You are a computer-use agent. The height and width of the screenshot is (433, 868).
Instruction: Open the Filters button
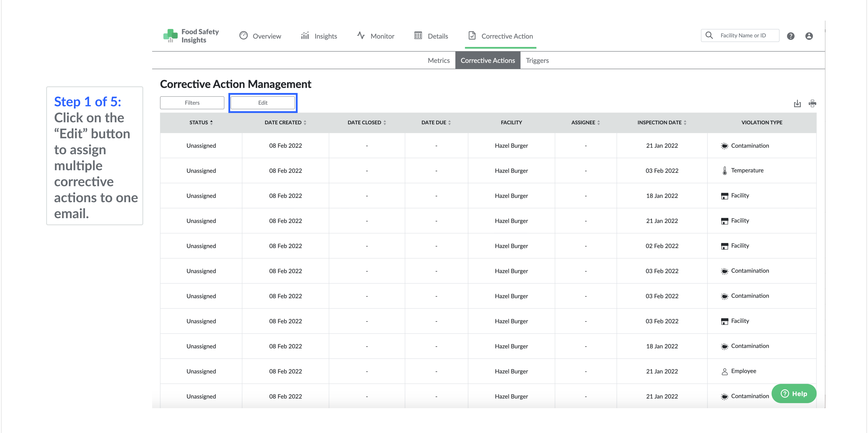(192, 103)
